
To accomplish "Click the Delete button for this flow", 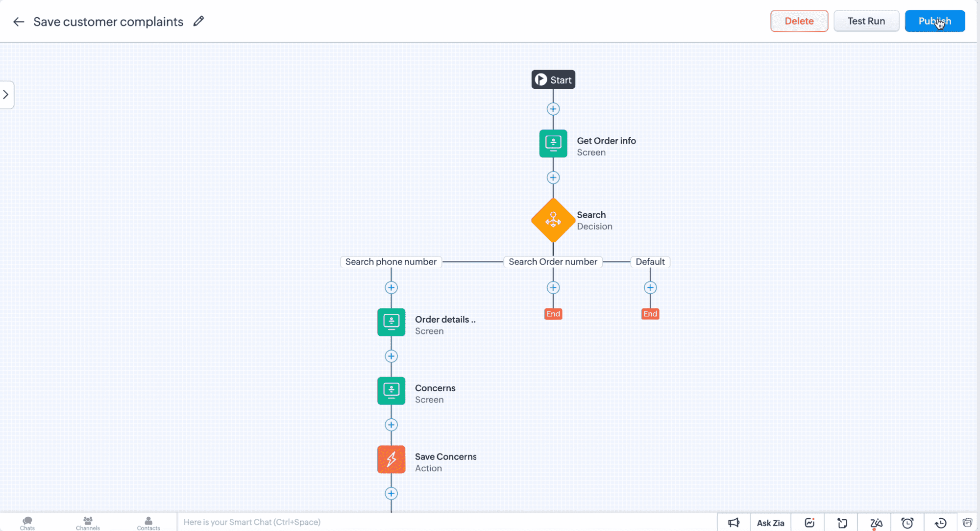I will coord(799,21).
